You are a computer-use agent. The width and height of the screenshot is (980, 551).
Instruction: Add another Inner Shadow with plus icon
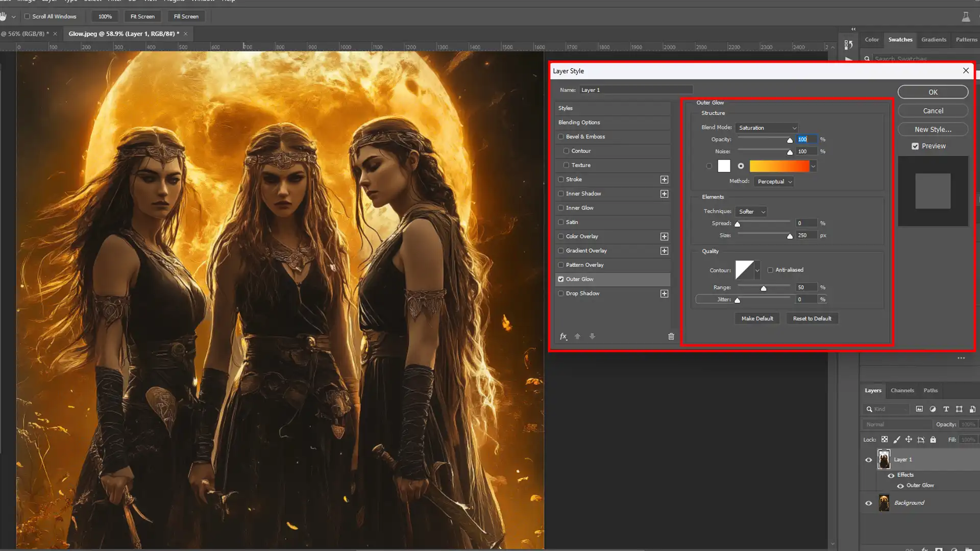664,194
